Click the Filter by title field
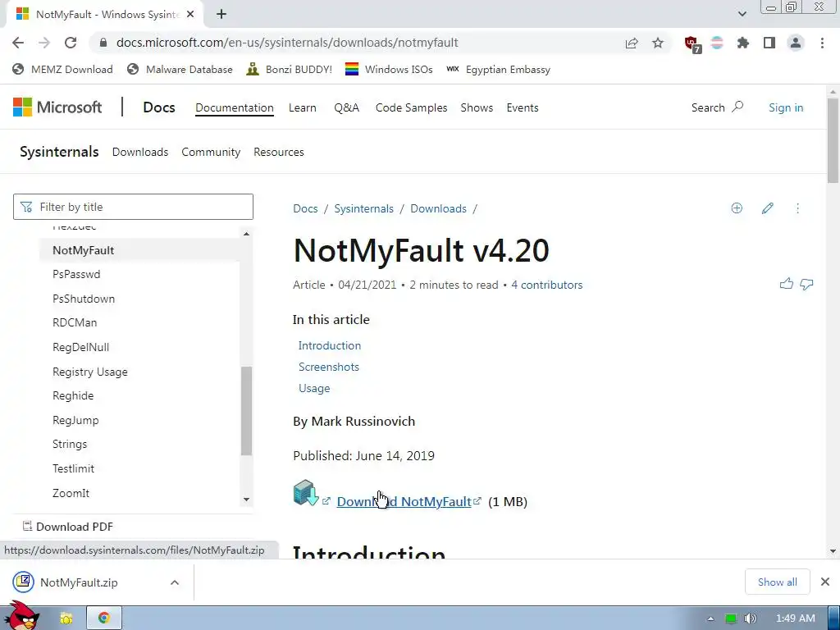This screenshot has height=630, width=840. click(133, 207)
